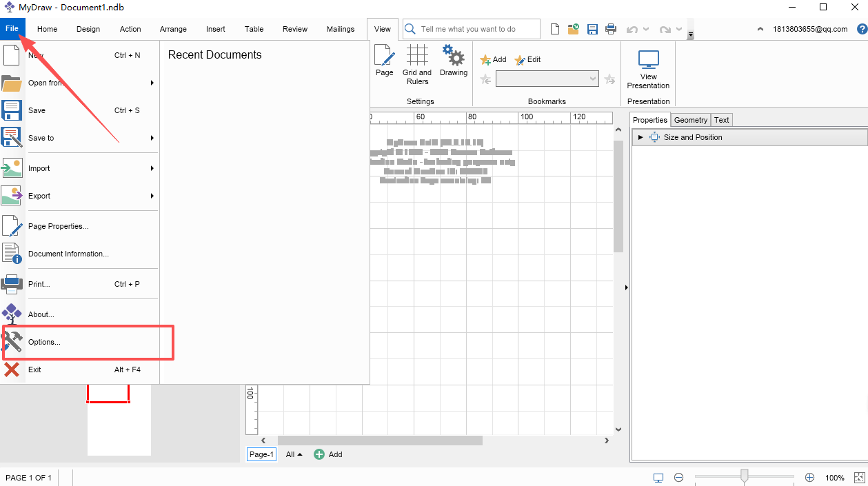The image size is (868, 486).
Task: Click the Add bookmark star icon
Action: click(485, 60)
